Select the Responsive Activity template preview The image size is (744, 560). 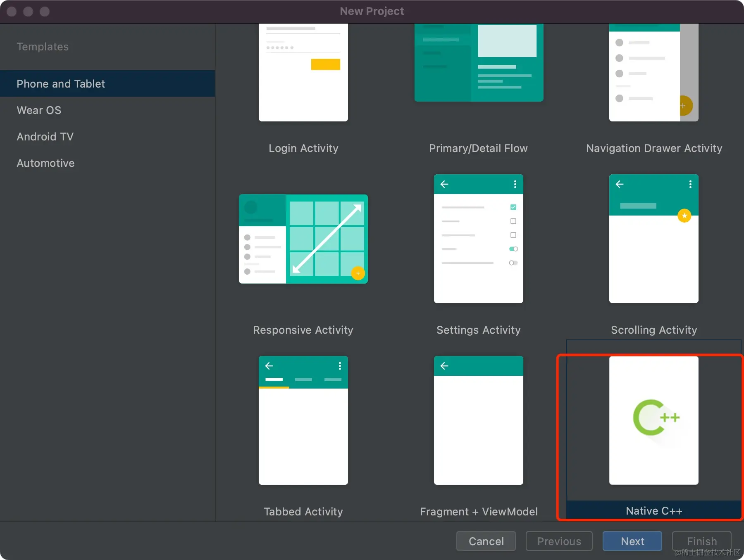pos(303,239)
